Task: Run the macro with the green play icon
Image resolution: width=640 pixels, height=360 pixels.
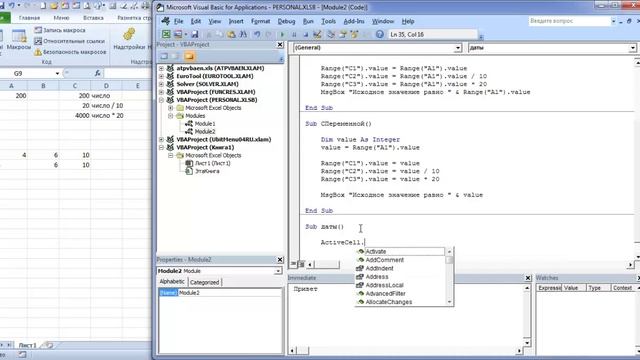Action: pyautogui.click(x=282, y=35)
